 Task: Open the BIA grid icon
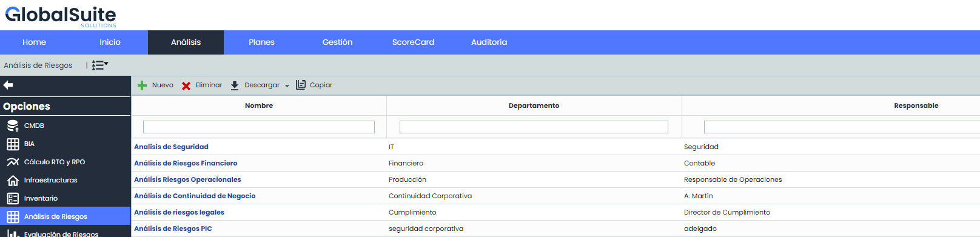pyautogui.click(x=13, y=144)
